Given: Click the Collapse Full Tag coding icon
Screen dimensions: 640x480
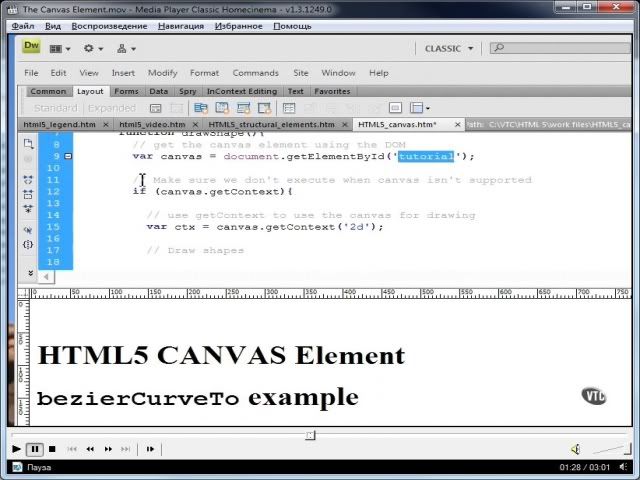Looking at the screenshot, I should (28, 180).
